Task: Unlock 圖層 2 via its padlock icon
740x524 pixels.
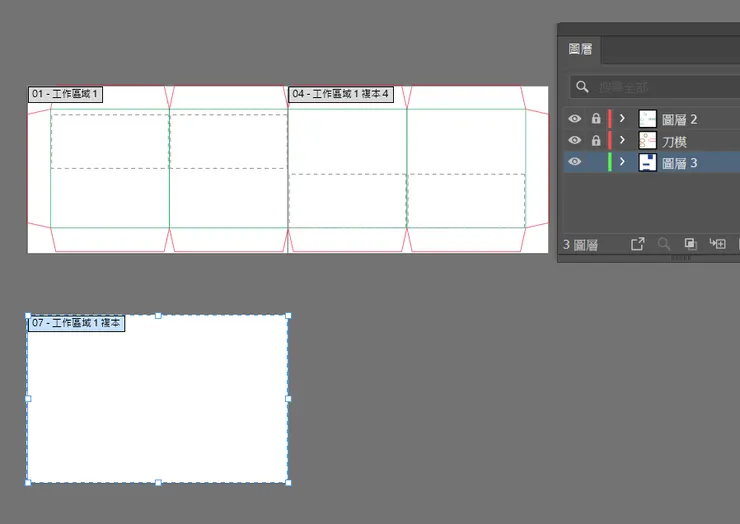Action: [596, 118]
